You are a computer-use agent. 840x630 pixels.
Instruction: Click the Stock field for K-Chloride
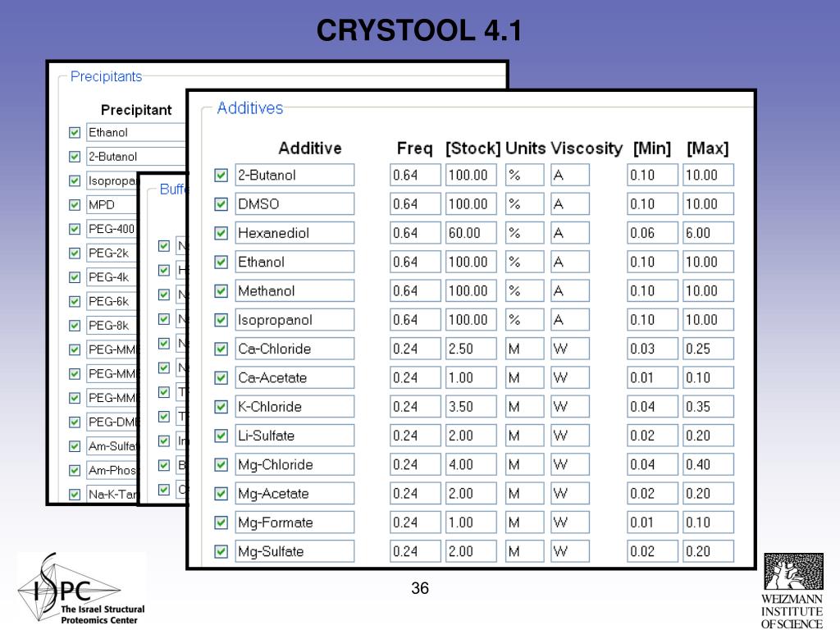tap(471, 407)
